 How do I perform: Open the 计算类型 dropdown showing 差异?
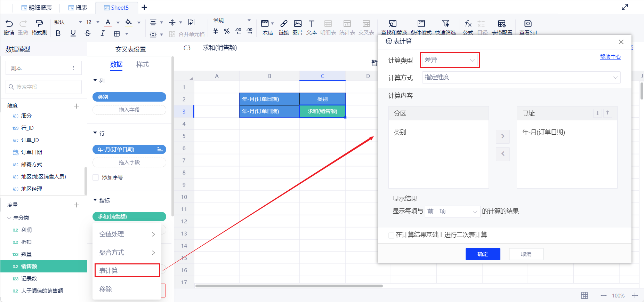point(450,60)
